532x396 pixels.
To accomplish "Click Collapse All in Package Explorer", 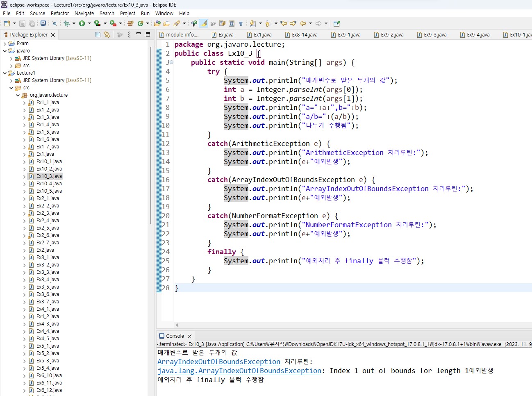I will (98, 35).
